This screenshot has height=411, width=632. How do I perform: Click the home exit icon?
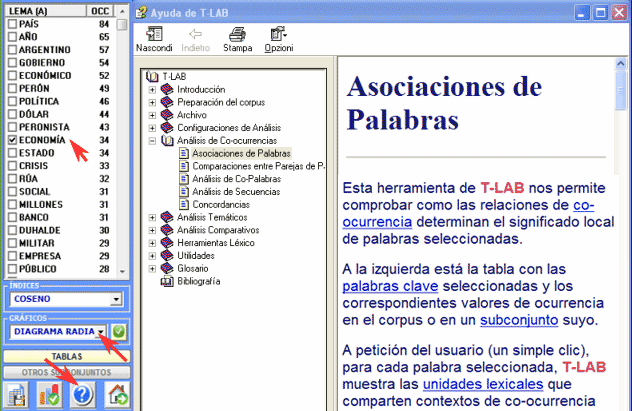coord(117,394)
